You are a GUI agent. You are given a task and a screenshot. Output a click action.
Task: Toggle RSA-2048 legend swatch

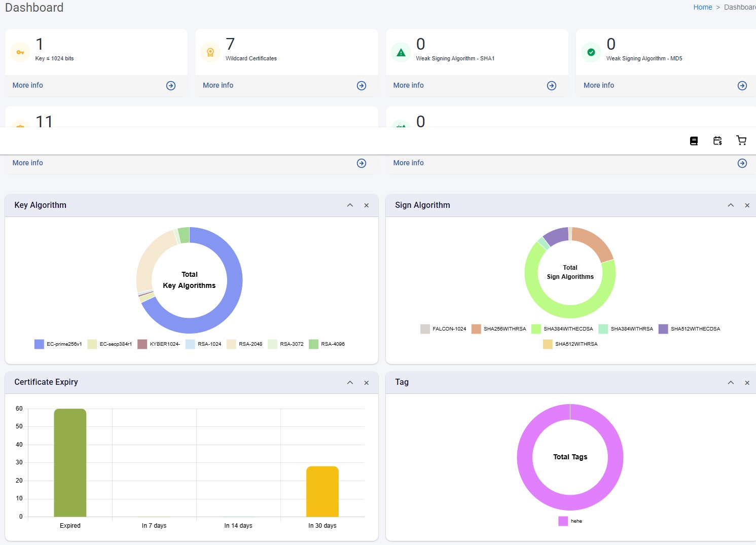(231, 344)
